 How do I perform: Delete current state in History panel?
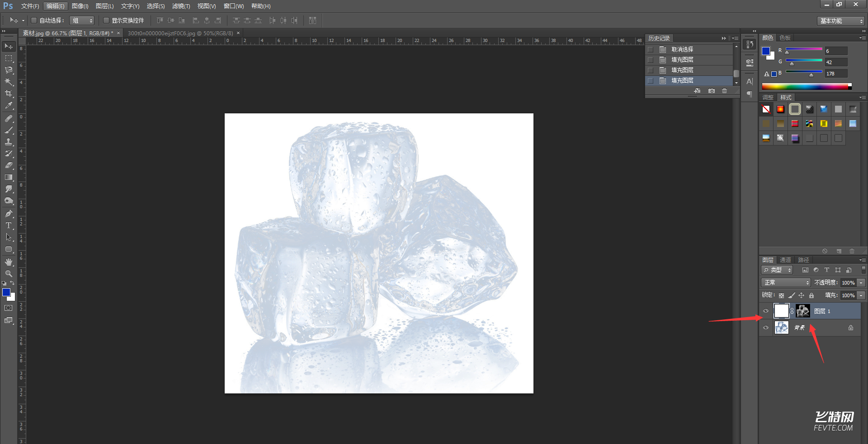point(724,91)
